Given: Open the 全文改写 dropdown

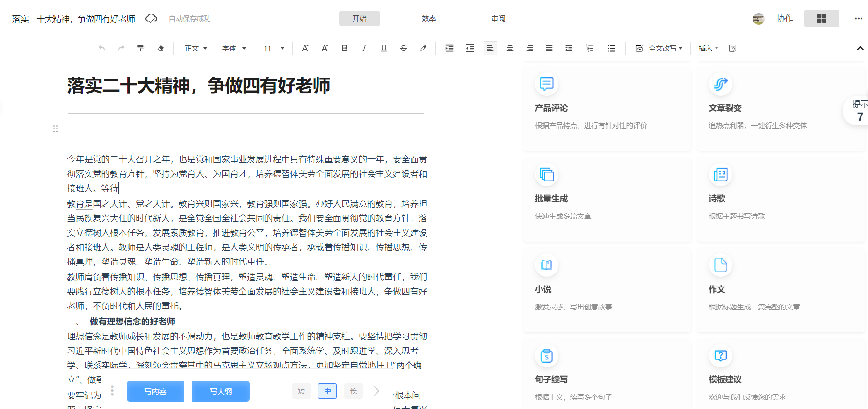Looking at the screenshot, I should pyautogui.click(x=659, y=48).
